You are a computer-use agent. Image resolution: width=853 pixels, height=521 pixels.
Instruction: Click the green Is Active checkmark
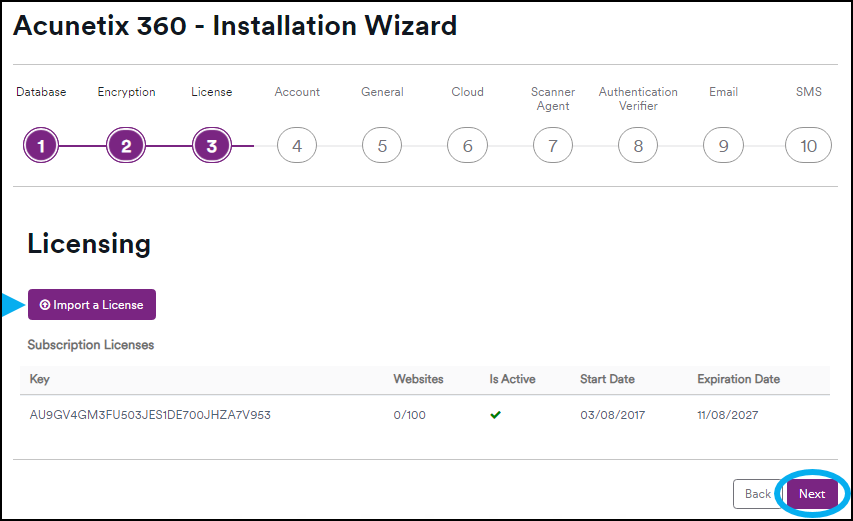495,415
